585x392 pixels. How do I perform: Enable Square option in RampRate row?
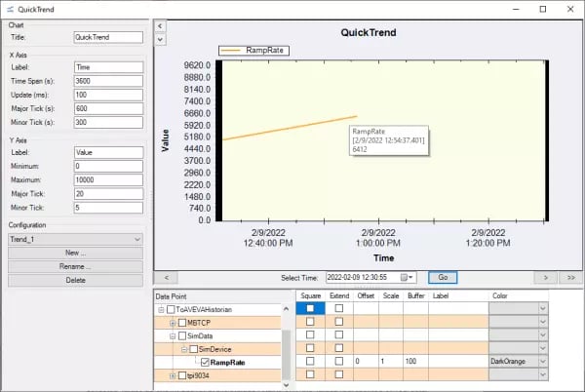pyautogui.click(x=310, y=361)
